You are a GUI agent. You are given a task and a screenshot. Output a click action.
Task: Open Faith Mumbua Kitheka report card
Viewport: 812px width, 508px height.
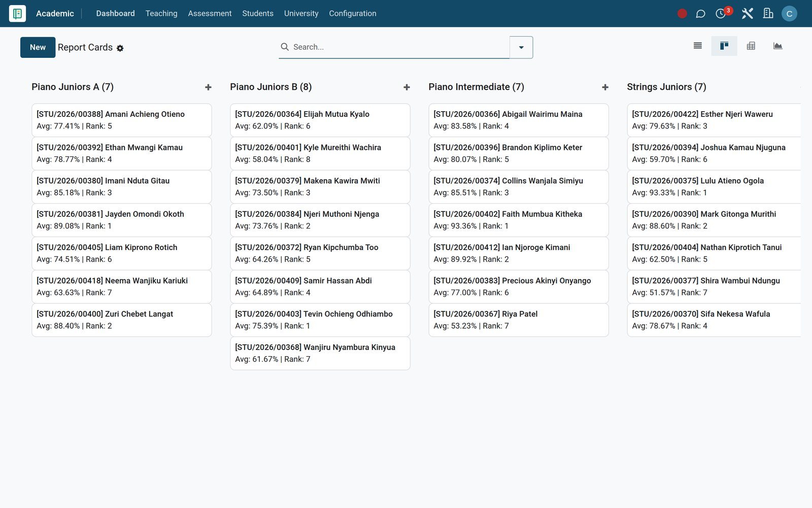(519, 220)
